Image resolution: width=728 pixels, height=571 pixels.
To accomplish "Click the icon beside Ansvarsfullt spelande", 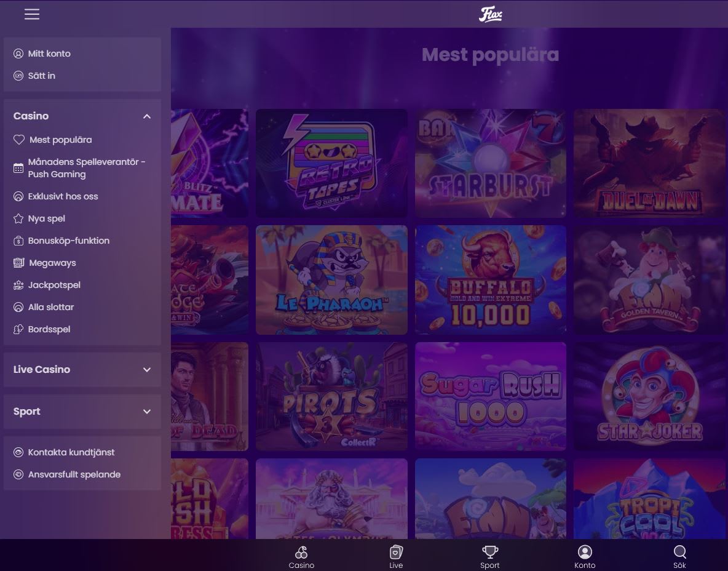I will 18,474.
